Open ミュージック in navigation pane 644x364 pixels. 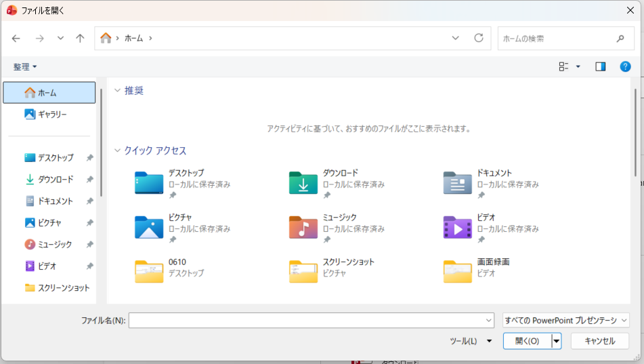pos(49,244)
